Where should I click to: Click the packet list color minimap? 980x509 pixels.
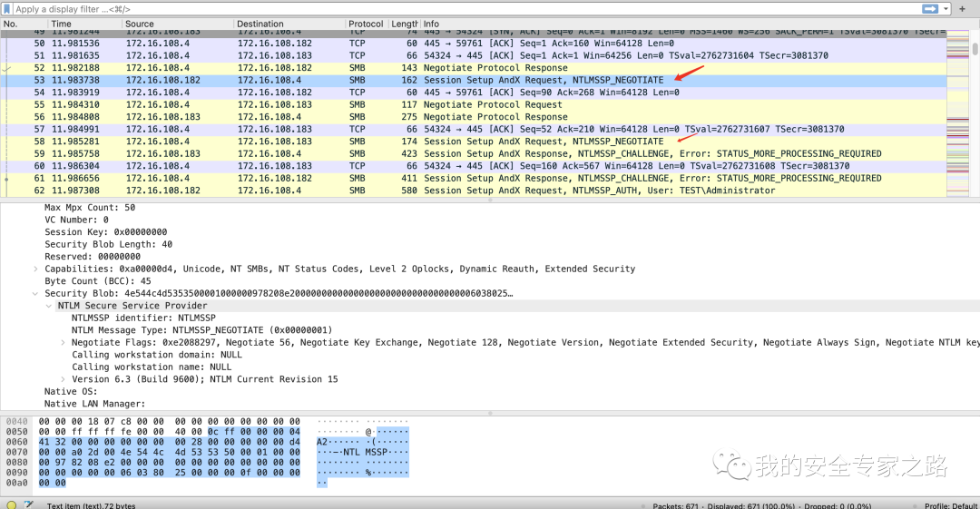coord(957,113)
